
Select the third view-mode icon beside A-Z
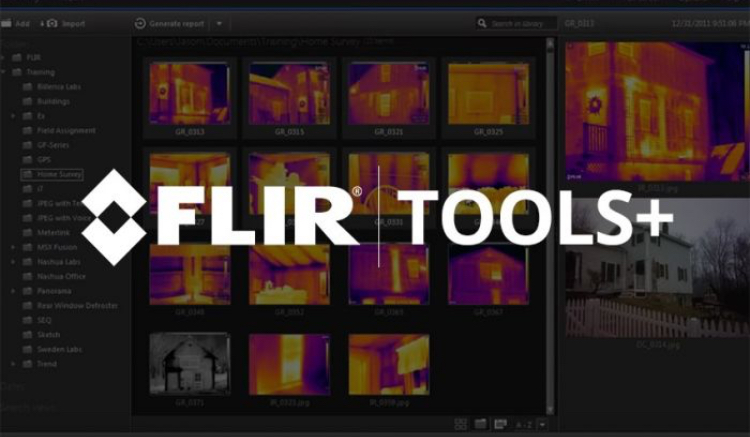coord(500,424)
